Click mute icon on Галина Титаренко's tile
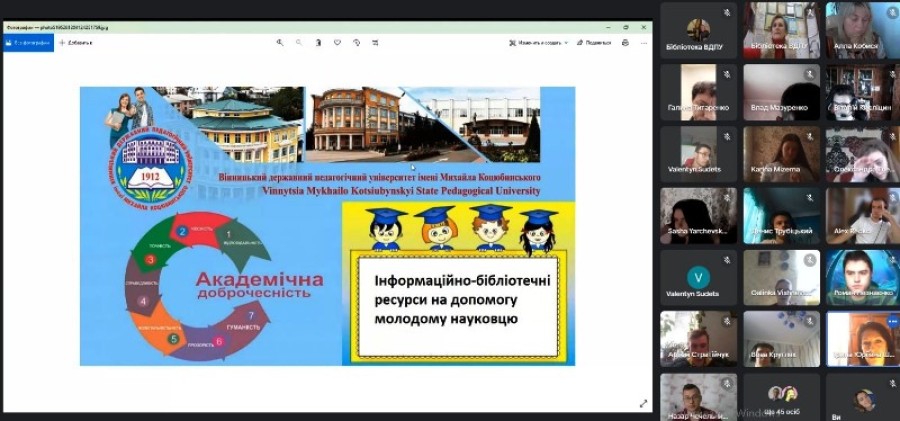Image resolution: width=900 pixels, height=421 pixels. click(x=727, y=74)
